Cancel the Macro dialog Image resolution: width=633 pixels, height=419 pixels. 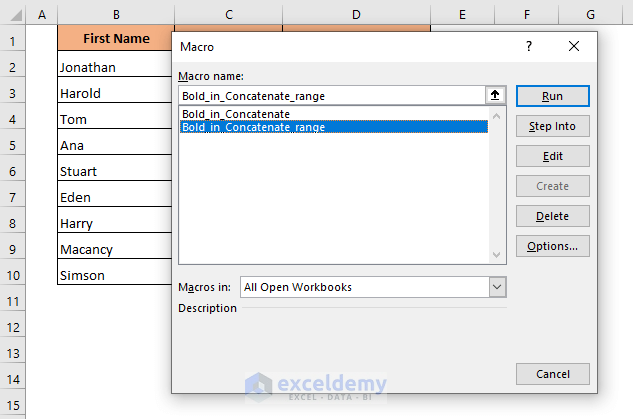click(552, 374)
